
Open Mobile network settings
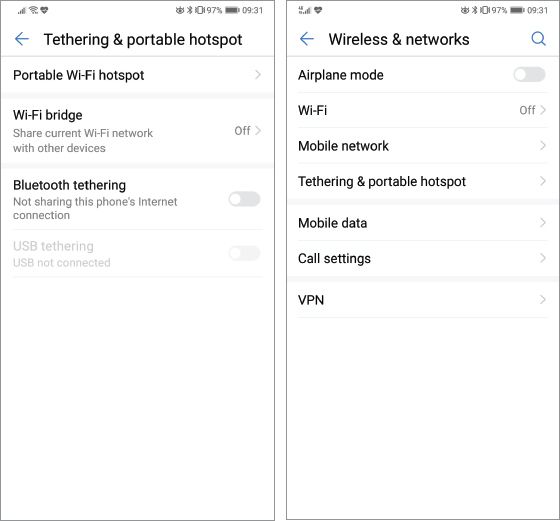click(422, 146)
